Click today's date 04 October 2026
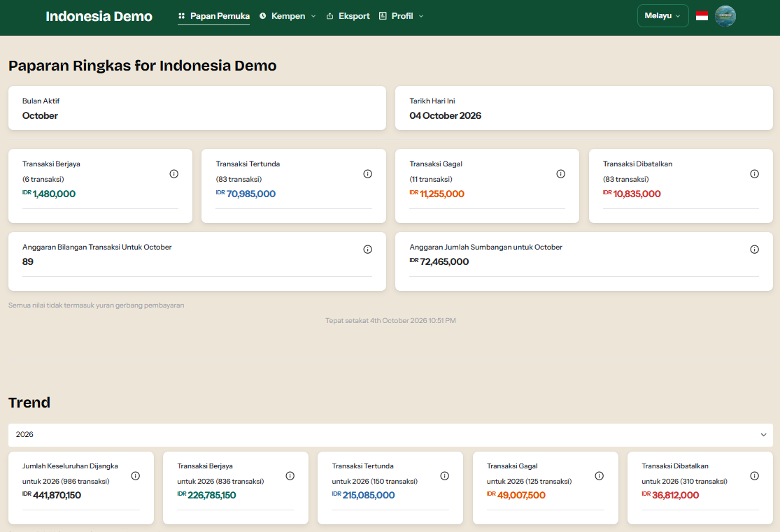Image resolution: width=780 pixels, height=532 pixels. (445, 115)
